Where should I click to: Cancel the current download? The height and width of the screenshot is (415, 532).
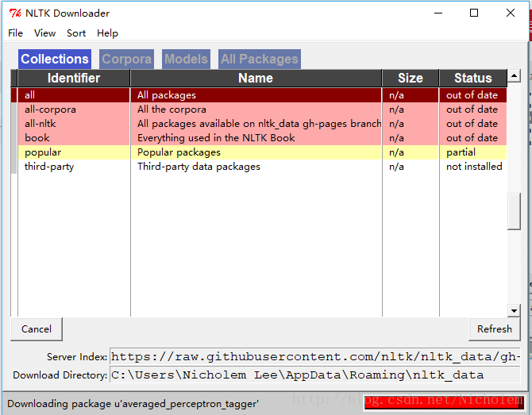pos(37,329)
